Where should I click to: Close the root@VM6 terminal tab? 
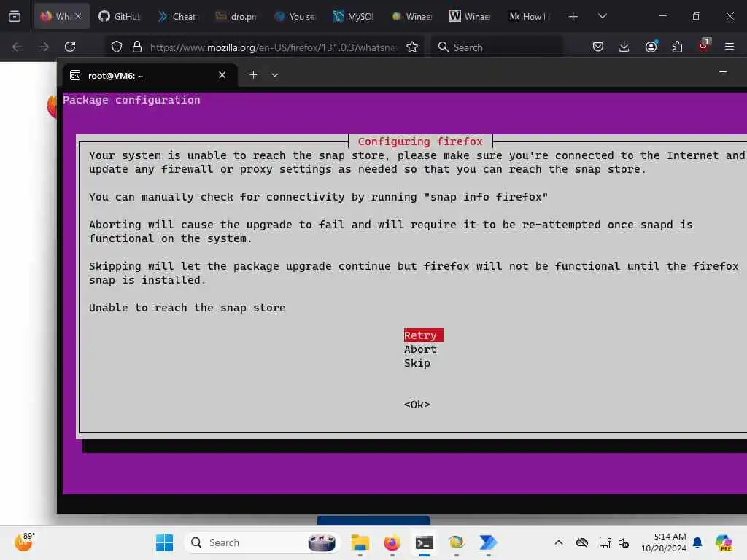pyautogui.click(x=222, y=75)
